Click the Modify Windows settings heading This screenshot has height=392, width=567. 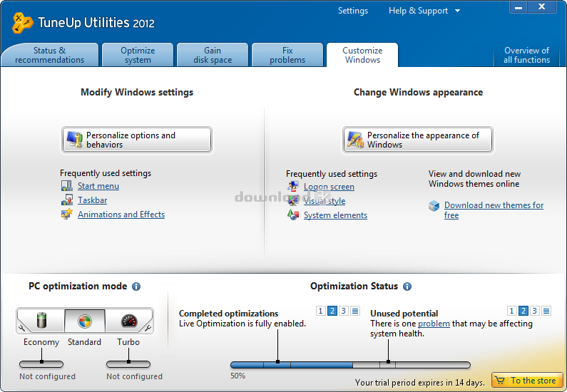pyautogui.click(x=137, y=92)
